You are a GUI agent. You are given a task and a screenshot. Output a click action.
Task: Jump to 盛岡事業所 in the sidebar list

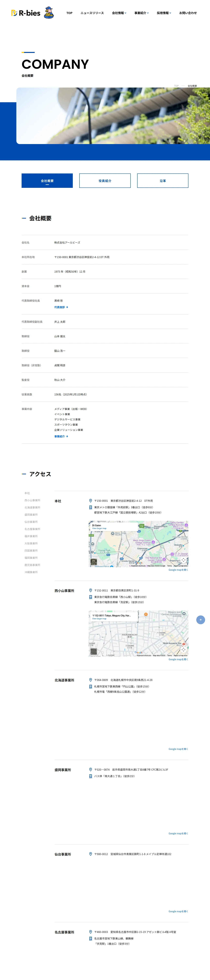coord(31,515)
